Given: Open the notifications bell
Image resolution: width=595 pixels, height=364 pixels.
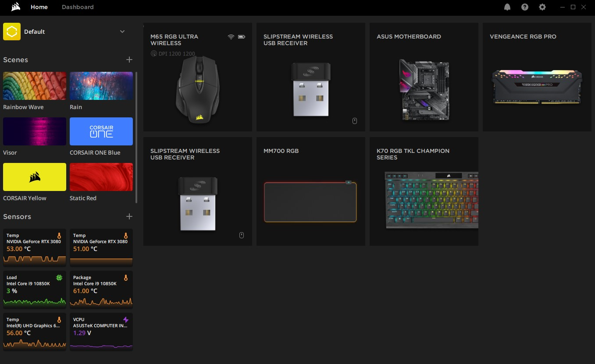Looking at the screenshot, I should pos(507,7).
